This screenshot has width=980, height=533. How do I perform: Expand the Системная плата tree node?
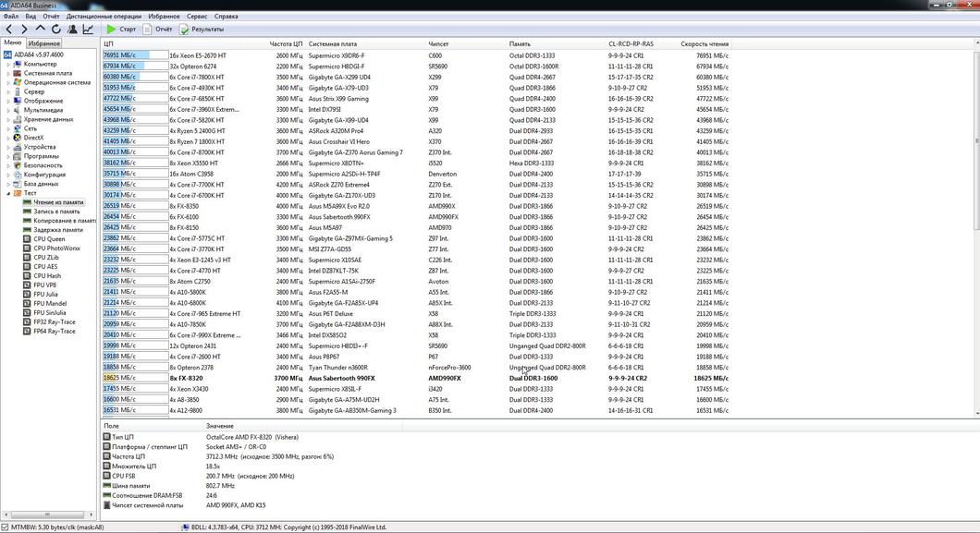click(8, 73)
